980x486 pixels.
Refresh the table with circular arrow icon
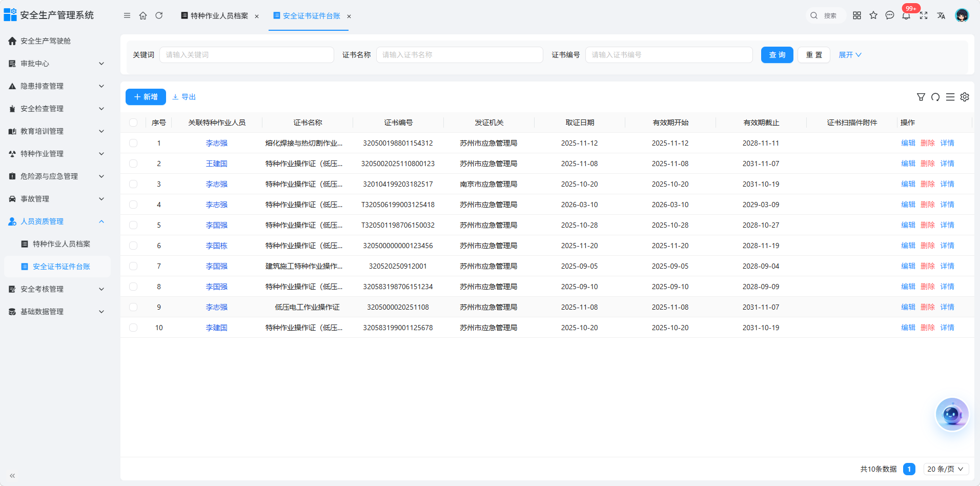(935, 97)
